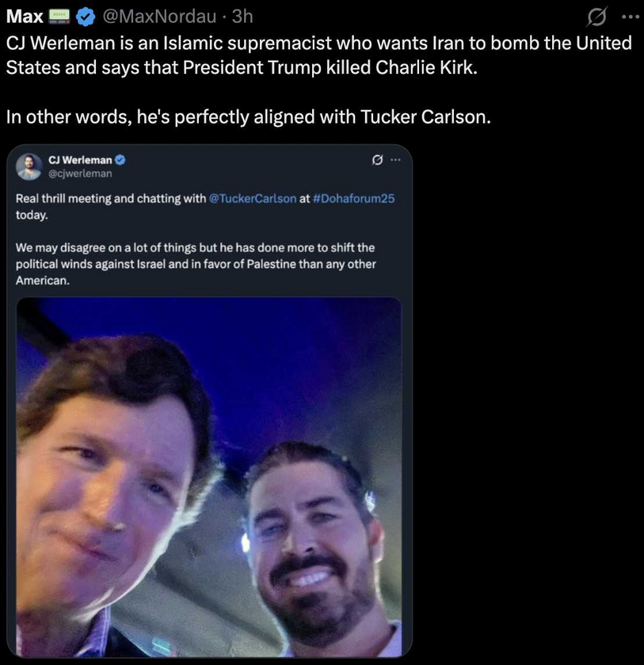Click CJ Werleman's blue verified checkmark

pos(120,160)
